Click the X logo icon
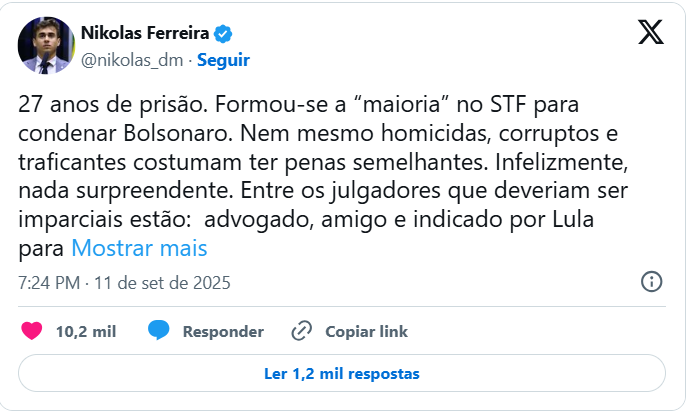Viewport: 690px width, 416px height. point(651,32)
